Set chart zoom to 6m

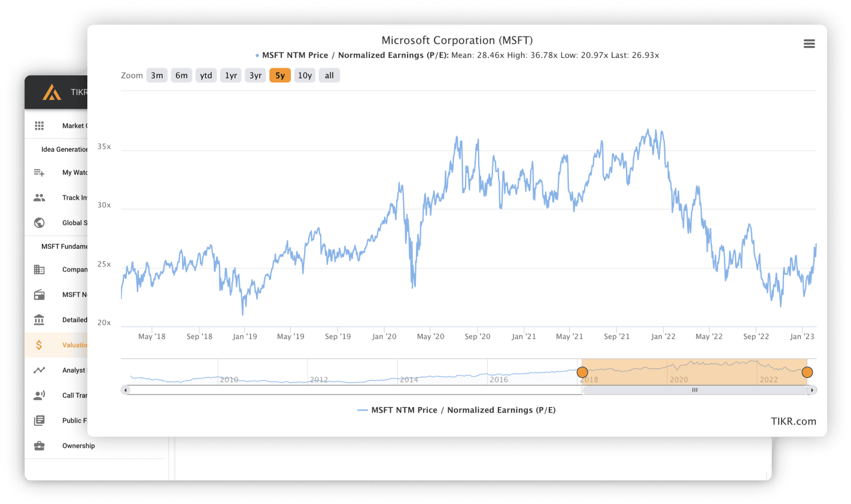point(181,75)
